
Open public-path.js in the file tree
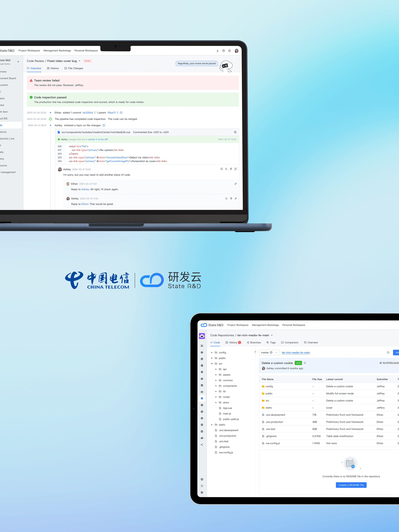229,419
